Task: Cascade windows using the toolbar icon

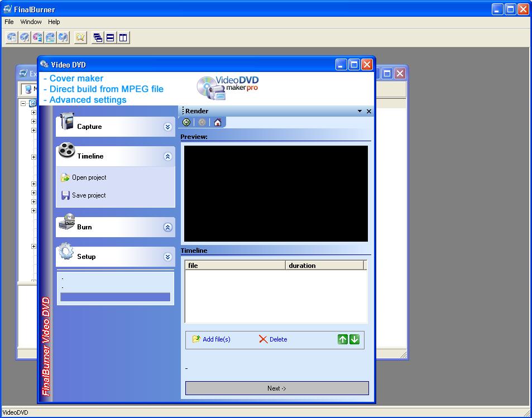Action: [x=98, y=37]
